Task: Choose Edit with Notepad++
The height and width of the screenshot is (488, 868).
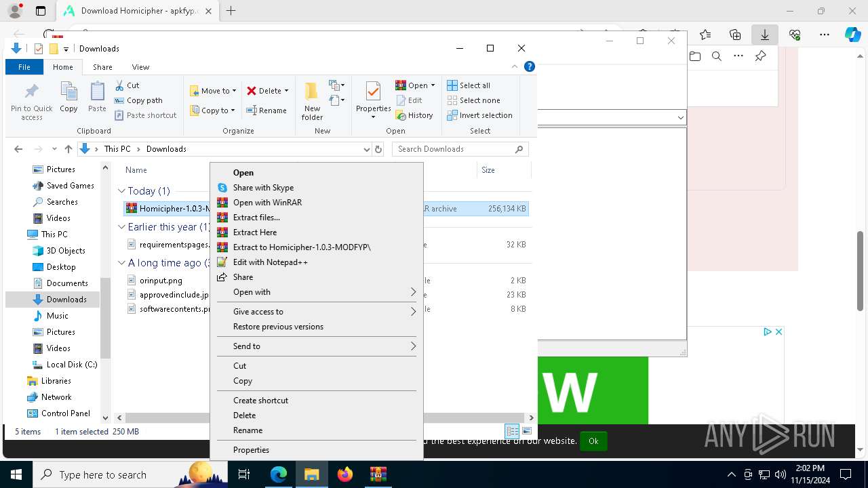Action: pos(317,262)
